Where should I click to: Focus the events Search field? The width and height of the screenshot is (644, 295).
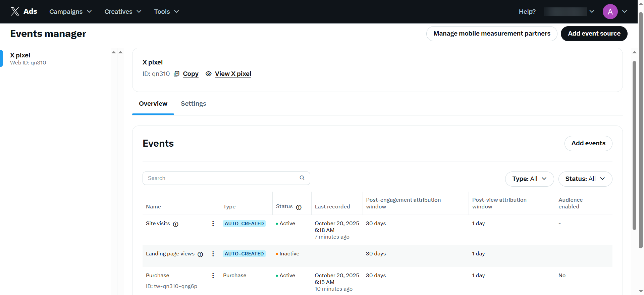(x=226, y=178)
